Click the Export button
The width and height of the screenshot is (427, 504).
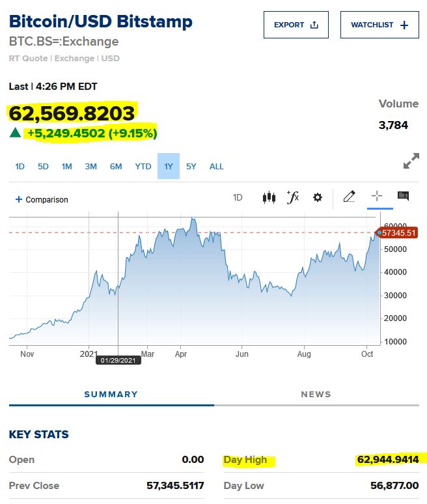[296, 25]
